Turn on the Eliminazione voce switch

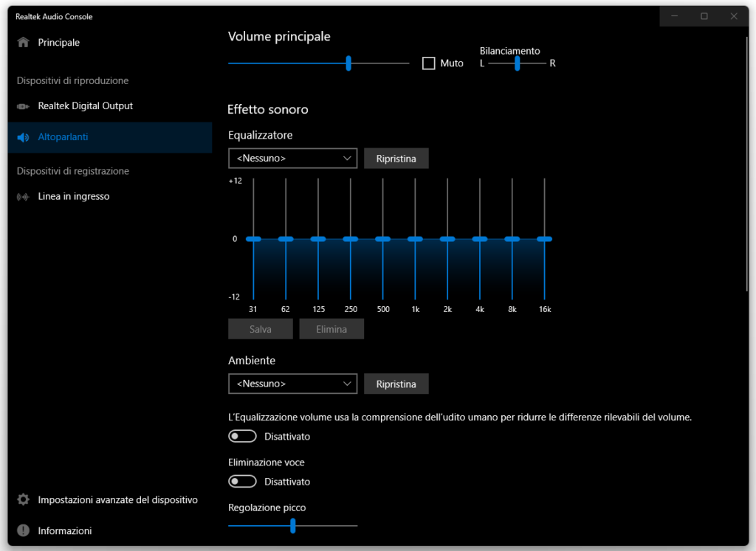pyautogui.click(x=242, y=481)
